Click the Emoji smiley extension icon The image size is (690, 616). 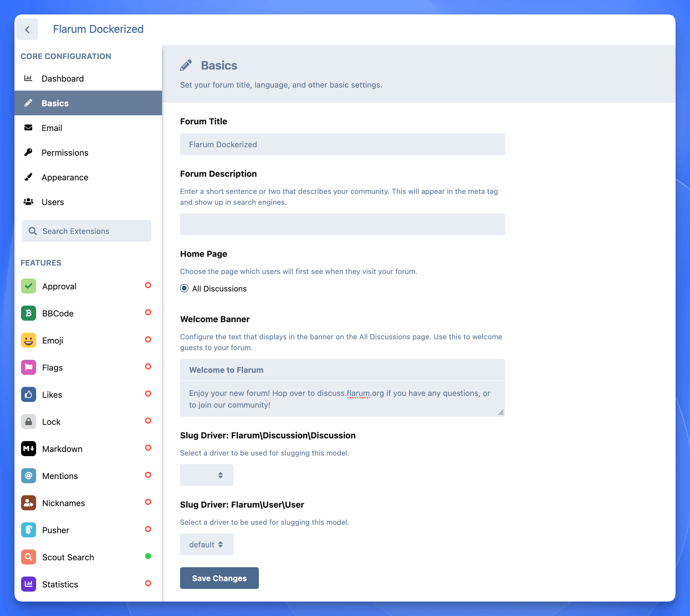tap(28, 340)
